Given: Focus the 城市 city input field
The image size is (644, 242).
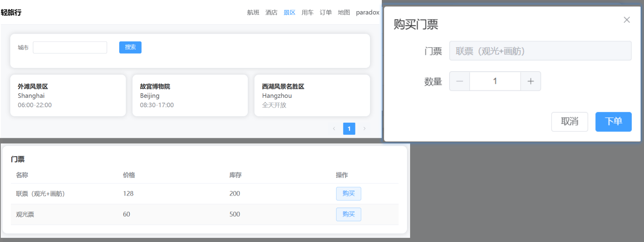Looking at the screenshot, I should 70,48.
